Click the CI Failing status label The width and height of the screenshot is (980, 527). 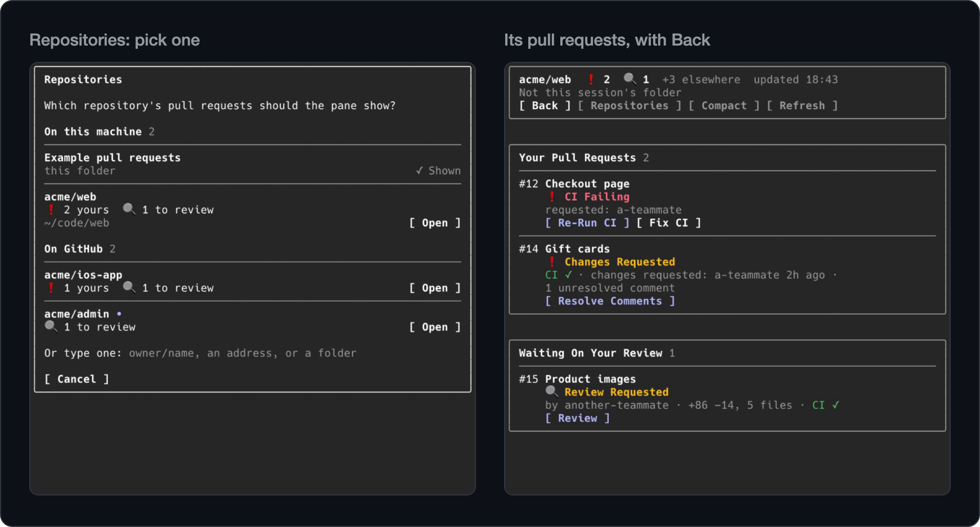(x=597, y=197)
